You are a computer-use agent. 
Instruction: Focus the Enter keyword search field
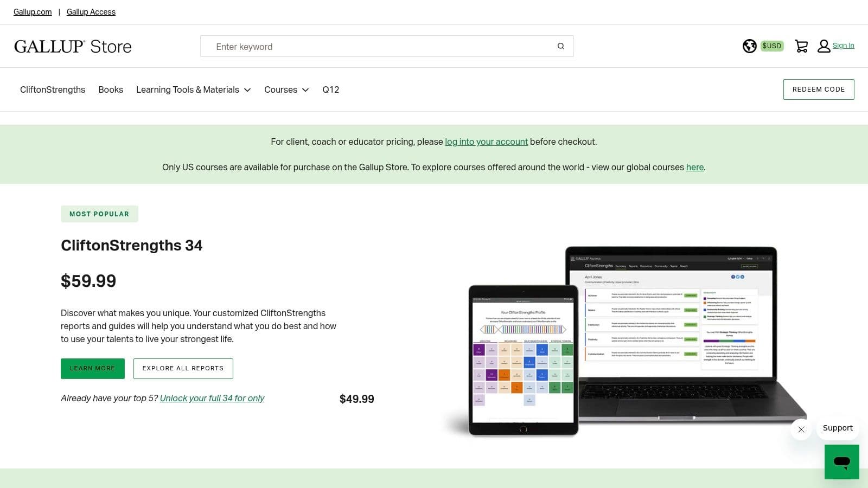[x=380, y=47]
